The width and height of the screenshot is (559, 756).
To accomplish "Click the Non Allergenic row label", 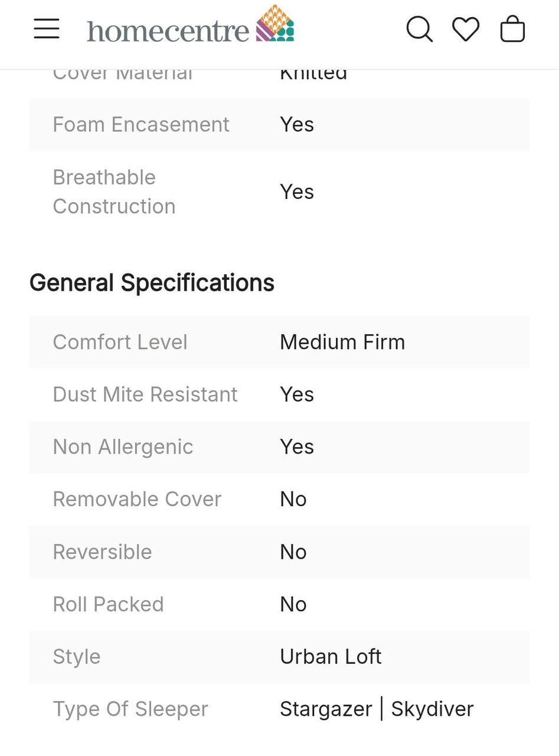I will 123,447.
